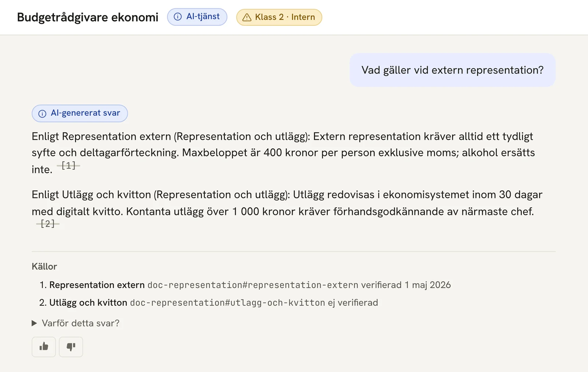Click source ID doc-representation#utlagg-och-kvitton
588x372 pixels.
[x=227, y=302]
